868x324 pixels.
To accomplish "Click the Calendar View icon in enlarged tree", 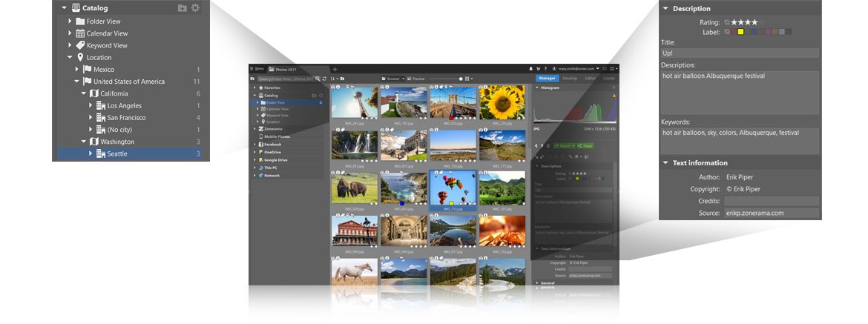I will [x=80, y=33].
